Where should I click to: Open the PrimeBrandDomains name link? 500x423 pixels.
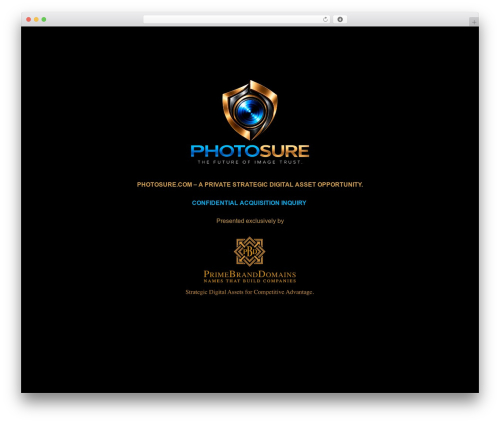[x=250, y=274]
